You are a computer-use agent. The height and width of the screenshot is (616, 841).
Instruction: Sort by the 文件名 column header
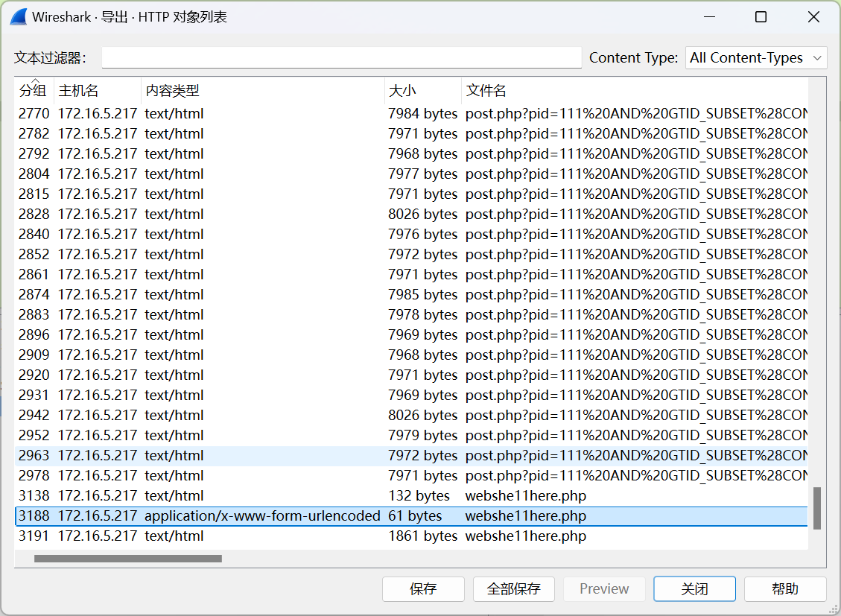click(x=635, y=91)
